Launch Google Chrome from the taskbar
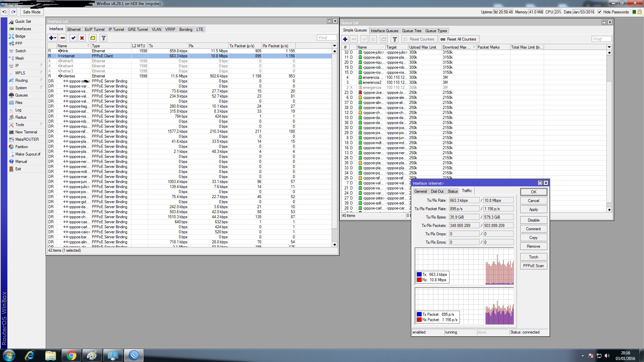Image resolution: width=644 pixels, height=362 pixels. 71,355
